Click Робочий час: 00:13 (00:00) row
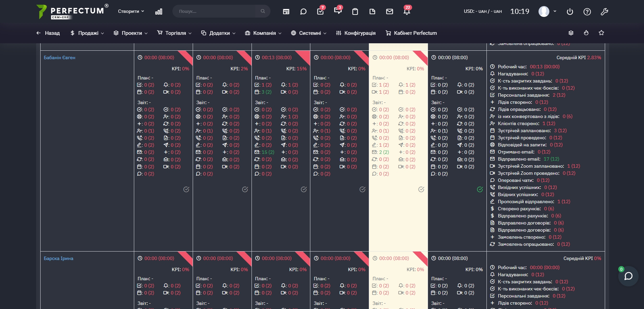Image resolution: width=644 pixels, height=309 pixels. click(525, 67)
